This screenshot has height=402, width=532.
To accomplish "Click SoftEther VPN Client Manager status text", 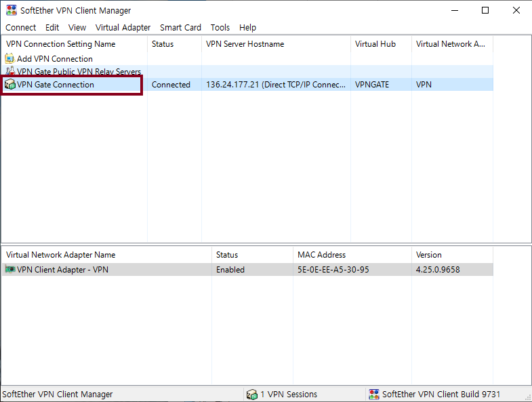I will pos(58,394).
